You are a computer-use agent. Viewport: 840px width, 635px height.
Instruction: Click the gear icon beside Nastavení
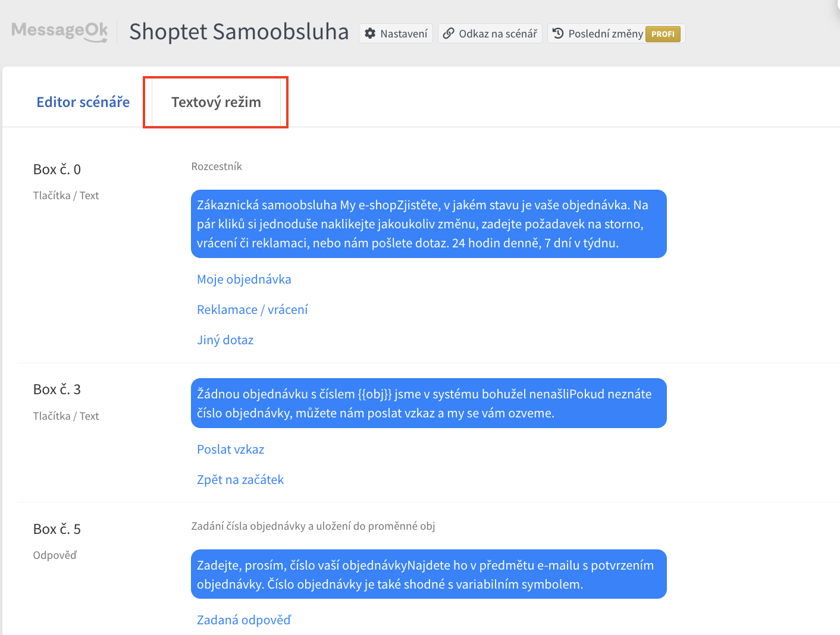(x=370, y=33)
